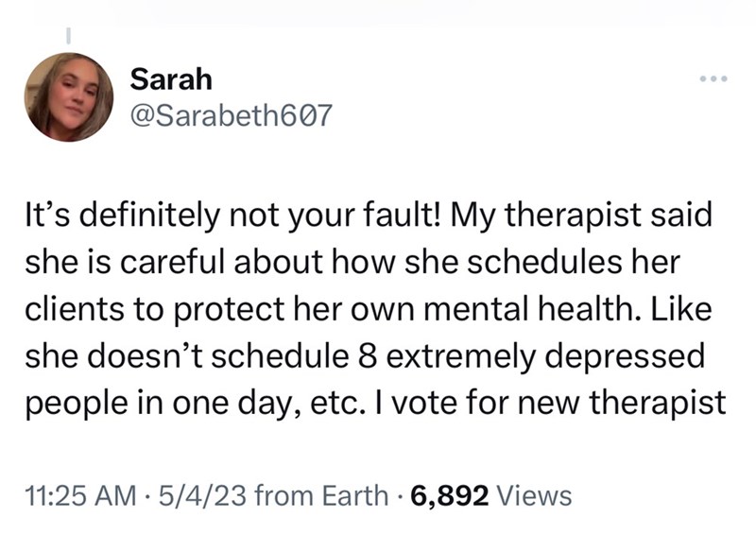This screenshot has width=756, height=535.
Task: Open the @Sarabeth607 handle link
Action: click(232, 115)
